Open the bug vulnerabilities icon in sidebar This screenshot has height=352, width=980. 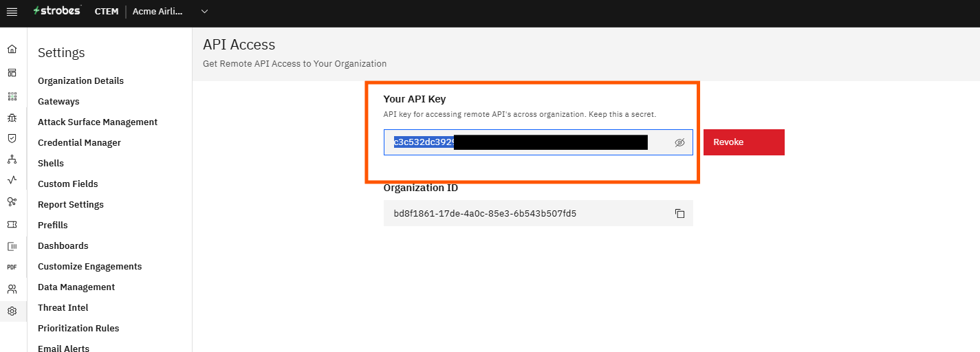(12, 118)
